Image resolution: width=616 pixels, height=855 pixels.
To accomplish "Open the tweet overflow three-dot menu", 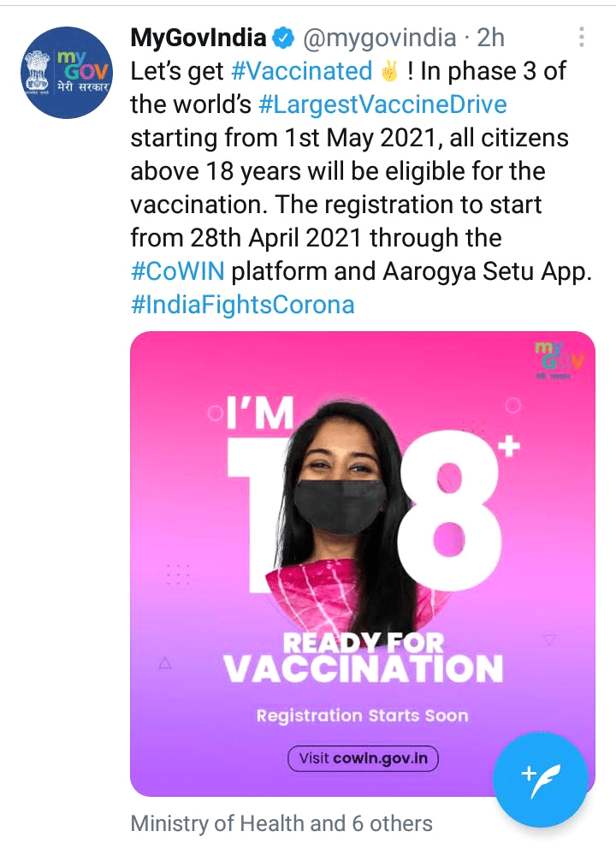I will pyautogui.click(x=582, y=38).
